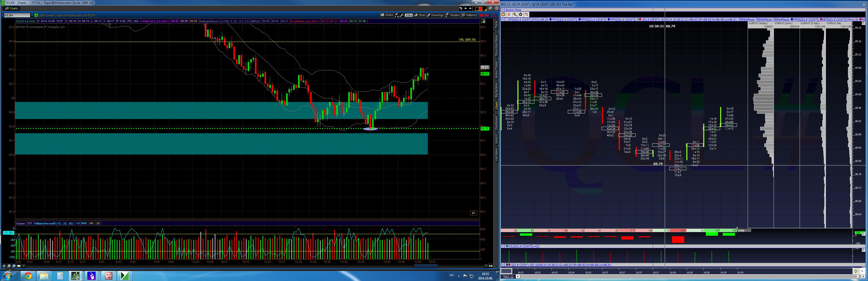Select the *002_CL chart tab

(508, 277)
